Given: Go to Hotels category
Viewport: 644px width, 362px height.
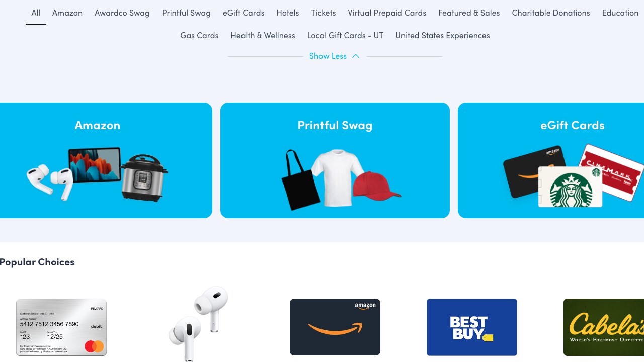Looking at the screenshot, I should point(288,13).
